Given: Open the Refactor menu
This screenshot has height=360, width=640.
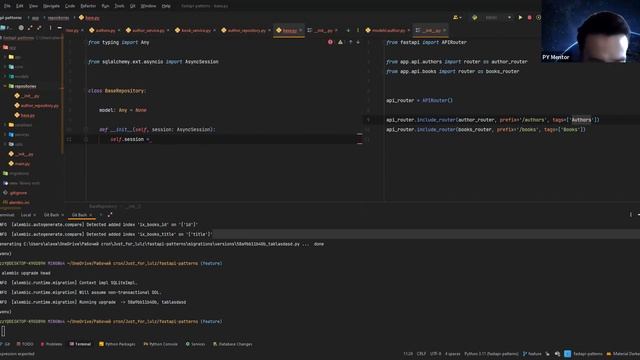Looking at the screenshot, I should [x=88, y=6].
